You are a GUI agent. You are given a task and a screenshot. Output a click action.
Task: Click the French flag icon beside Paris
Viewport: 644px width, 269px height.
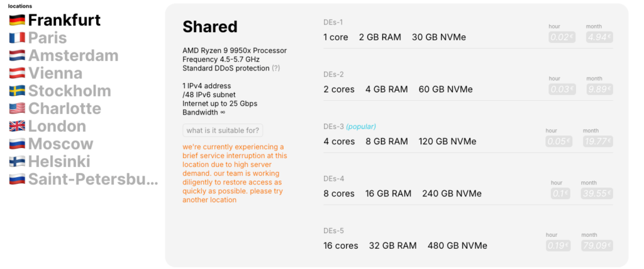[17, 38]
